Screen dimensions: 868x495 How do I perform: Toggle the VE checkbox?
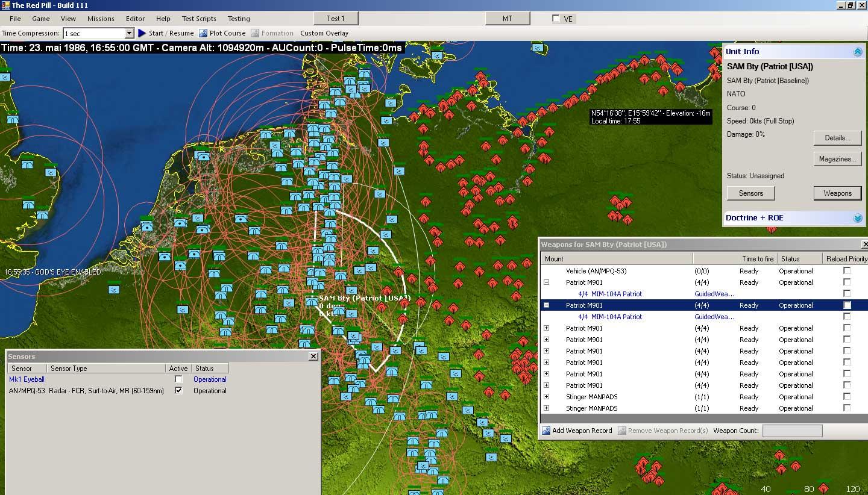(556, 19)
